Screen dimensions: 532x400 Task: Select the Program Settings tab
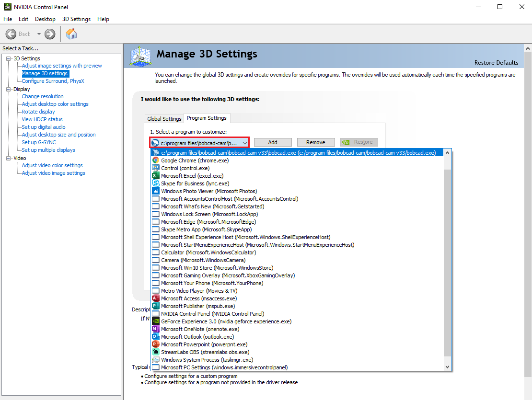tap(207, 118)
